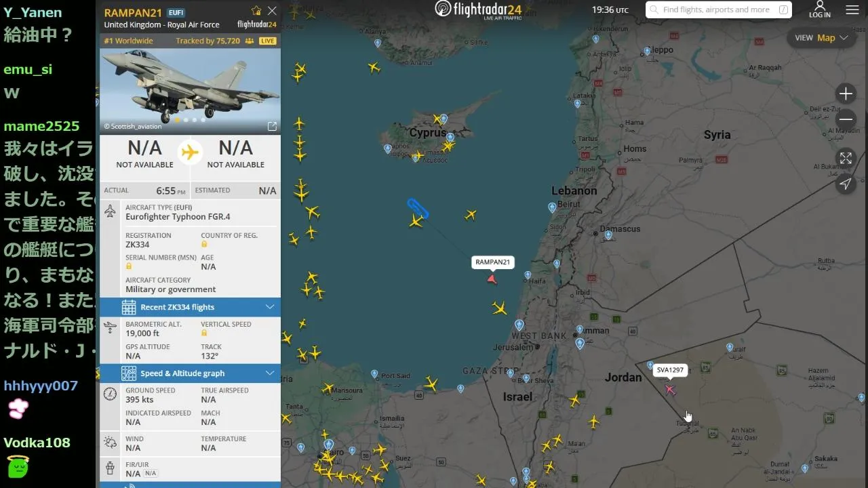The image size is (868, 488).
Task: Select the RAMPAN21 red aircraft on map
Action: [x=492, y=279]
